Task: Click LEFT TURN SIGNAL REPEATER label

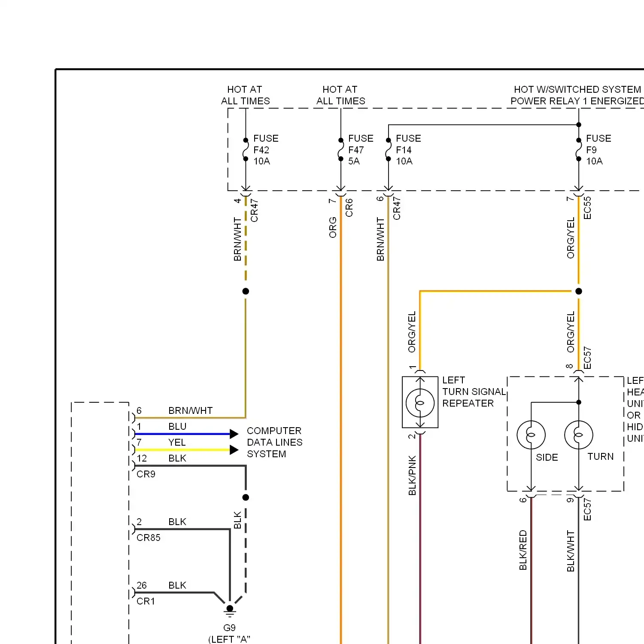Action: click(x=474, y=392)
